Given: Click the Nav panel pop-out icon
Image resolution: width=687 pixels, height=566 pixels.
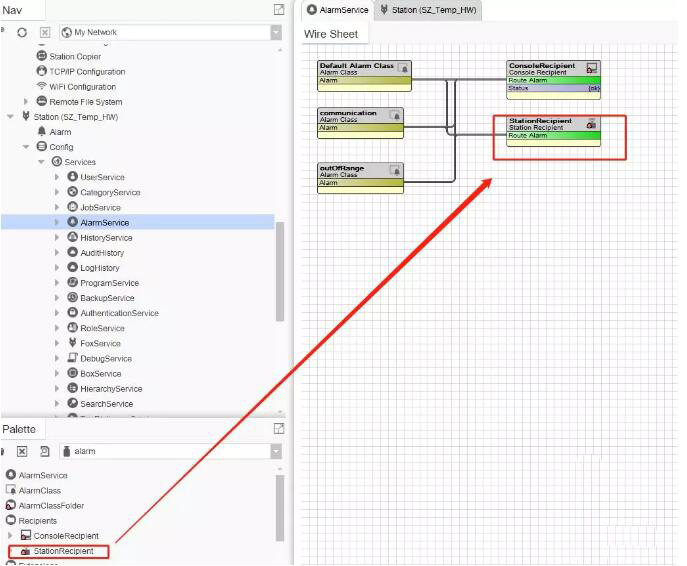Looking at the screenshot, I should [279, 10].
